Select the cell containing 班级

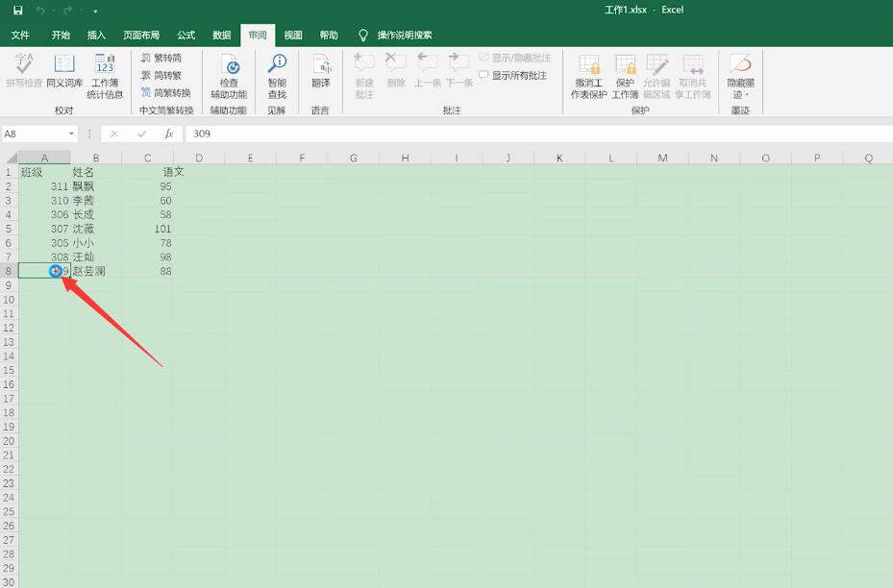click(44, 172)
